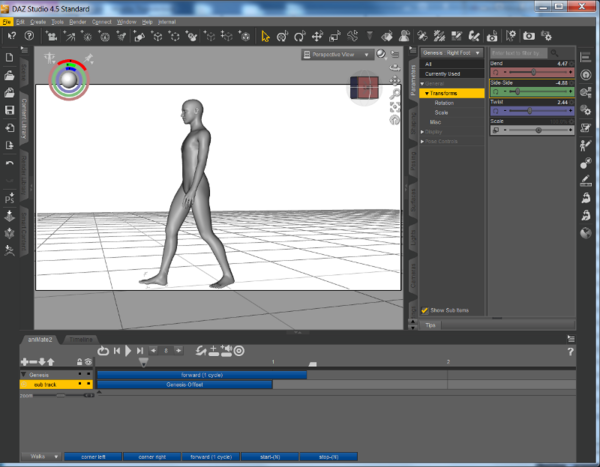Select the Genesis-Offset block on sub track
The image size is (600, 467).
[185, 384]
